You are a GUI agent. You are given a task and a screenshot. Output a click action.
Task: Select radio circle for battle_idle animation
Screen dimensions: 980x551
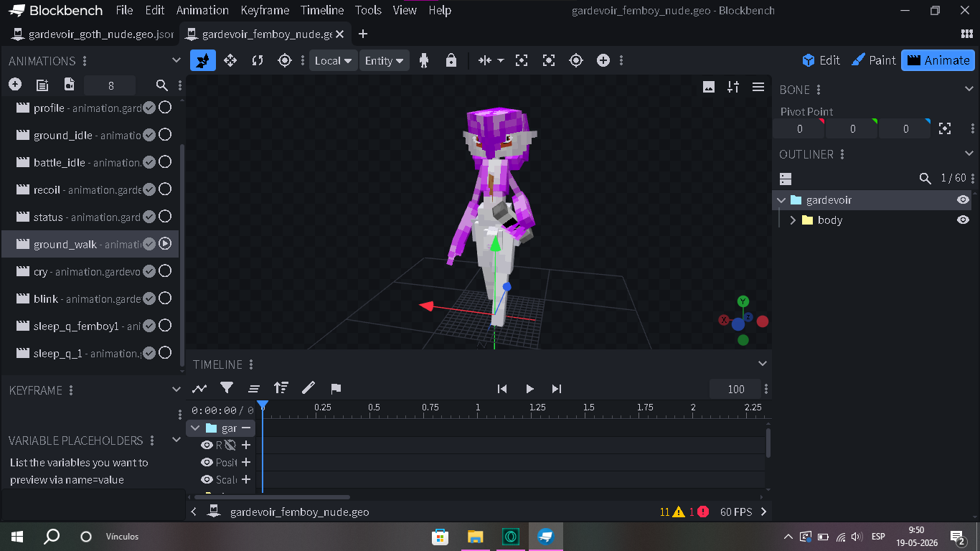pos(165,162)
